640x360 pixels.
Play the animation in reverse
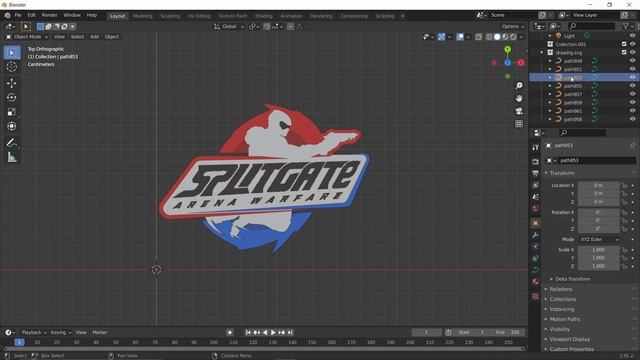coord(265,333)
